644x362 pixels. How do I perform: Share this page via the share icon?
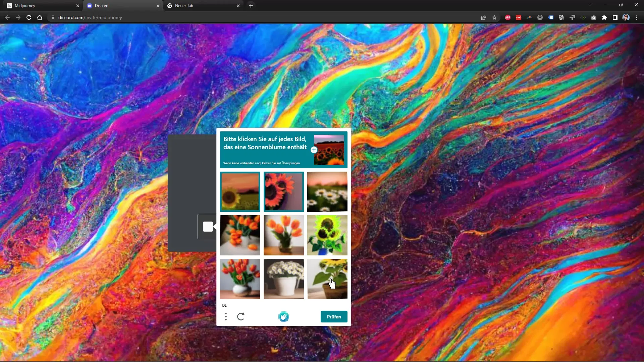point(484,17)
